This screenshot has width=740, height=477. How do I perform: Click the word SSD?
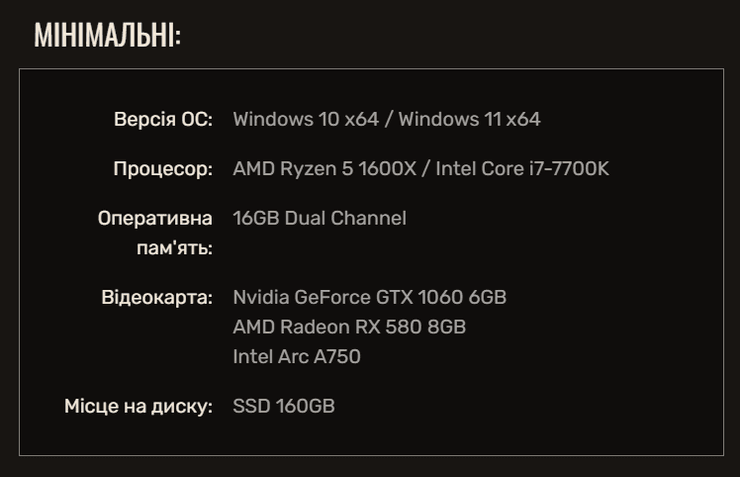coord(250,406)
